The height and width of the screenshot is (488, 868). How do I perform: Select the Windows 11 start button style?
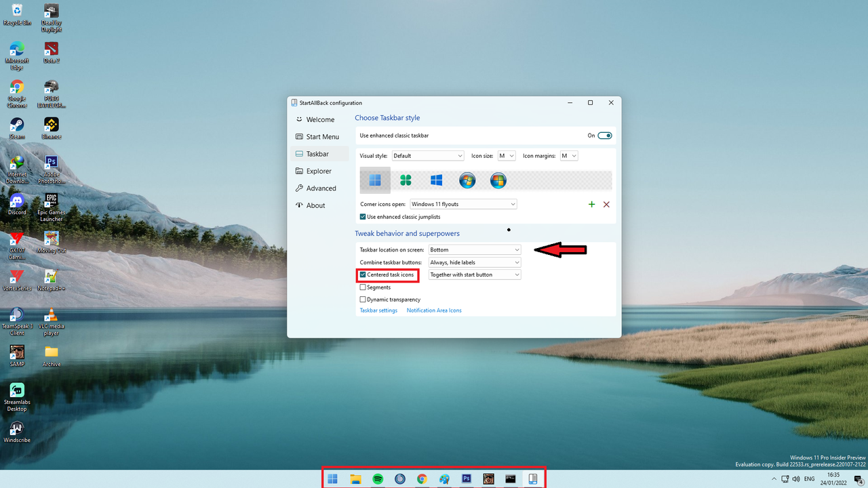(x=375, y=180)
